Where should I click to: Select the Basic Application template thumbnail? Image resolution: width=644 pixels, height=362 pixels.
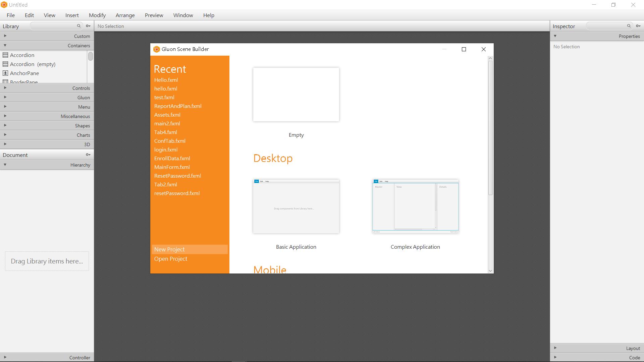click(296, 206)
